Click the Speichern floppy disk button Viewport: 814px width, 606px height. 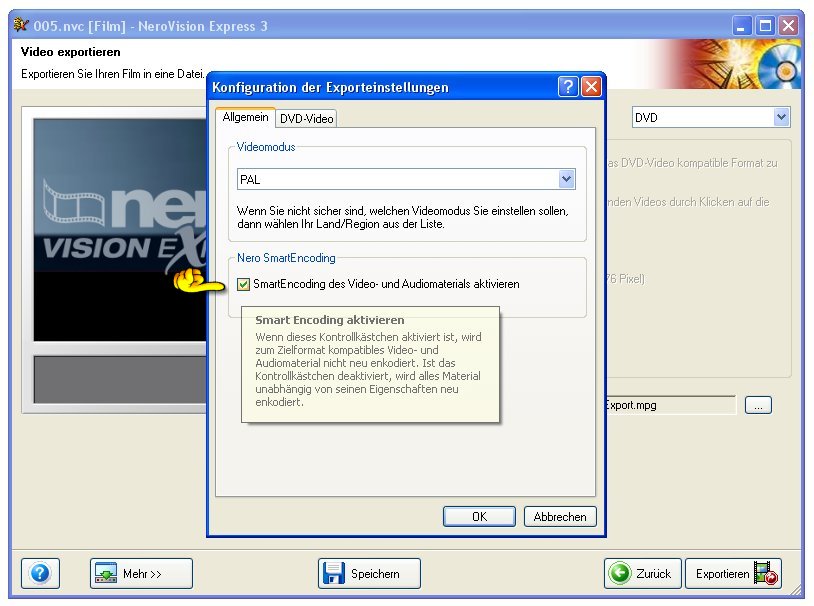(369, 573)
